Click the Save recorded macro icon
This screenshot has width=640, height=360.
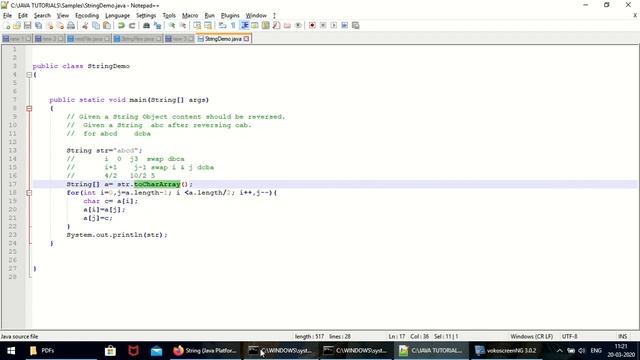click(x=356, y=25)
